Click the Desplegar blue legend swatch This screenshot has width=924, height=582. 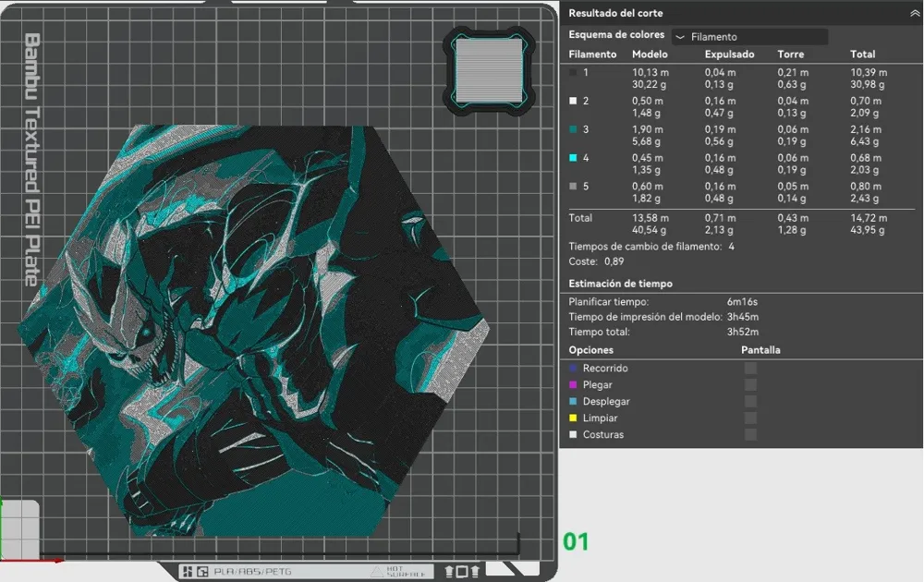tap(573, 401)
